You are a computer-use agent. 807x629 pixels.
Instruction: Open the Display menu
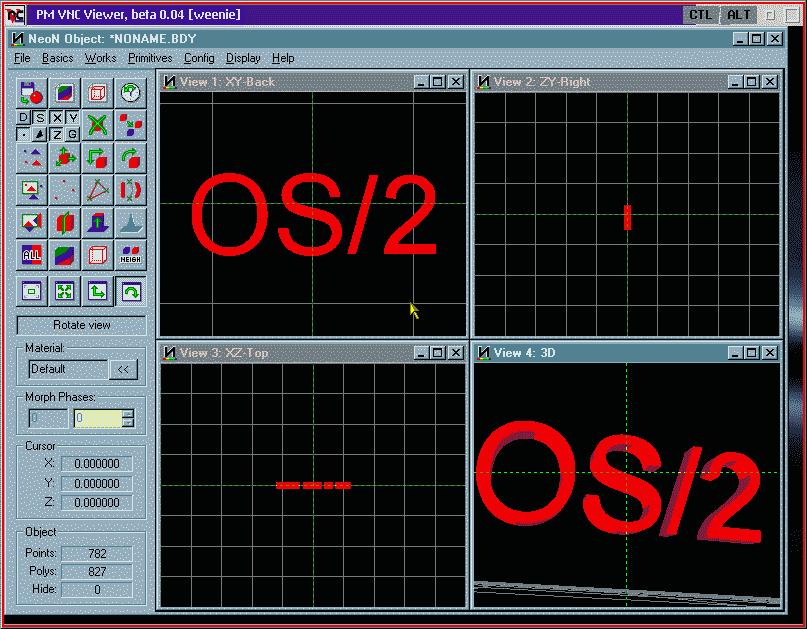pyautogui.click(x=243, y=58)
